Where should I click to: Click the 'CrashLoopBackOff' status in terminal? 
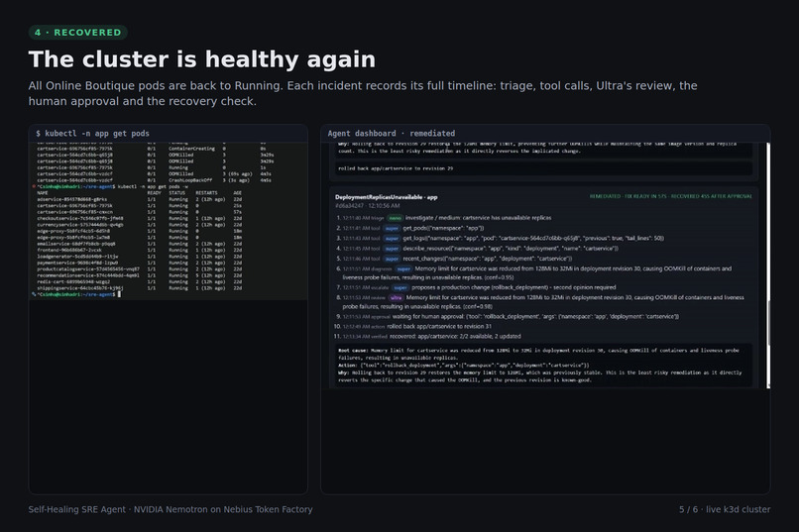189,180
